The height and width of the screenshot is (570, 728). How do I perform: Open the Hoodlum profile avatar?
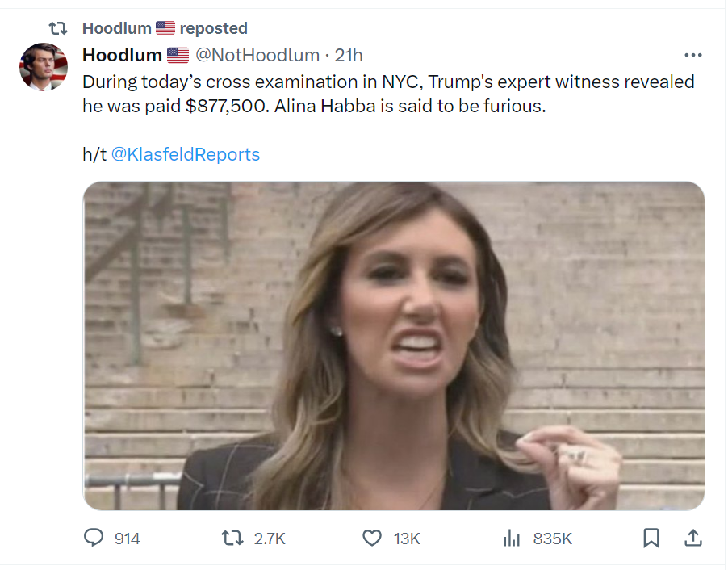44,67
